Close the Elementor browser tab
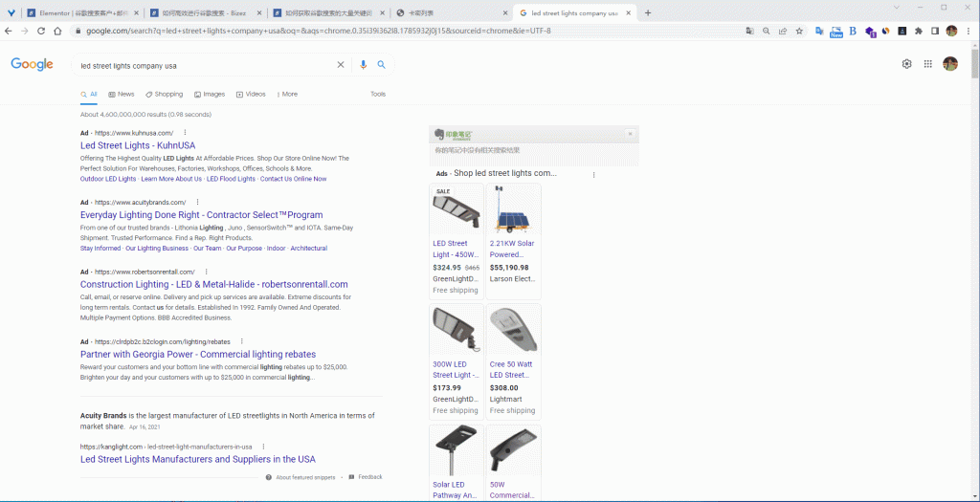This screenshot has height=502, width=980. pos(136,12)
